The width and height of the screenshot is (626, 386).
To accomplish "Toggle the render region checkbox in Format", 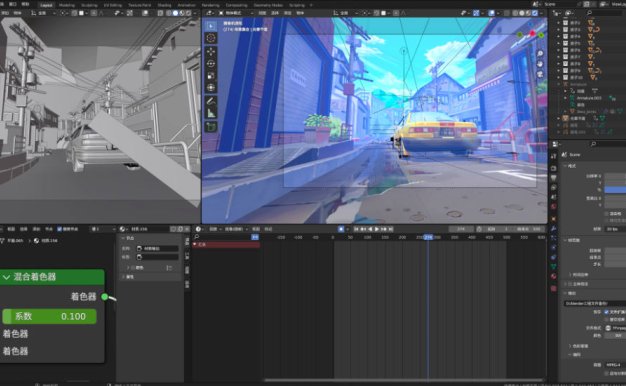I will [x=606, y=214].
